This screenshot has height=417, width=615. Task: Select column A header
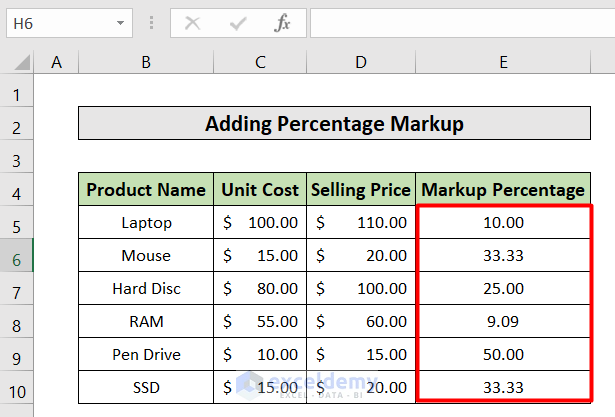tap(56, 63)
